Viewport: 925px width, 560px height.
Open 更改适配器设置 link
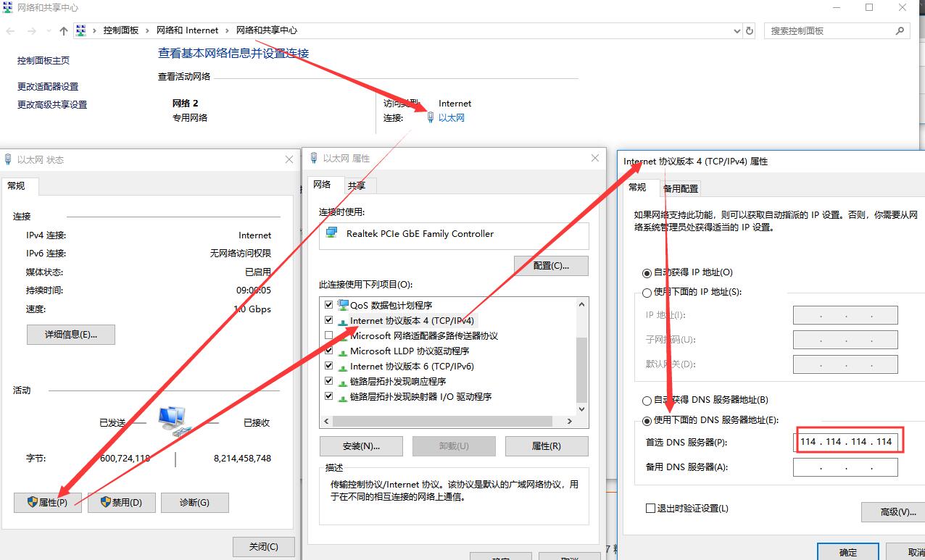[48, 86]
